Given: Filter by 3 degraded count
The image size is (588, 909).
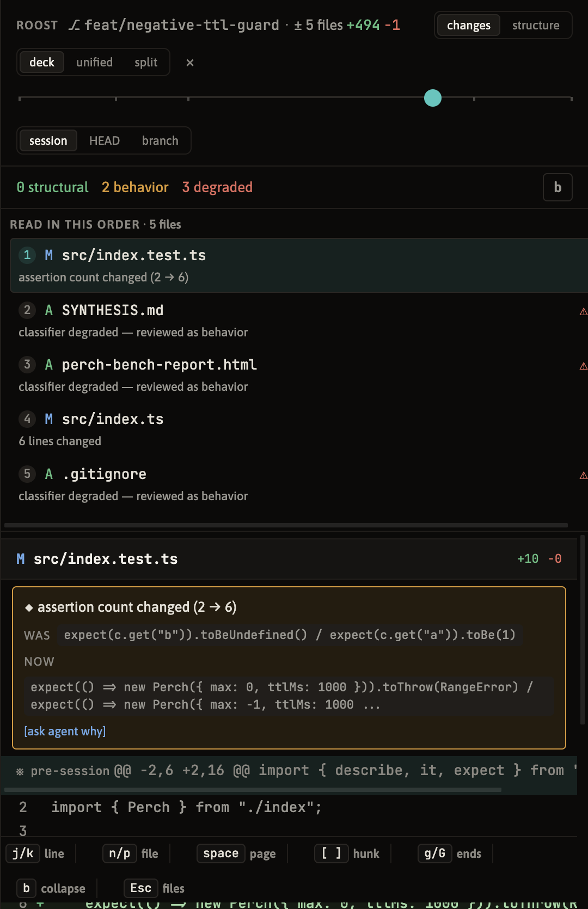Looking at the screenshot, I should [217, 187].
